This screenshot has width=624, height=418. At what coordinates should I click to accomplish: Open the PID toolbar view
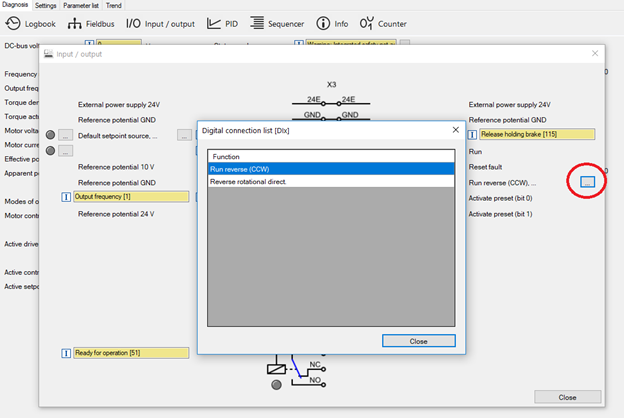click(224, 23)
